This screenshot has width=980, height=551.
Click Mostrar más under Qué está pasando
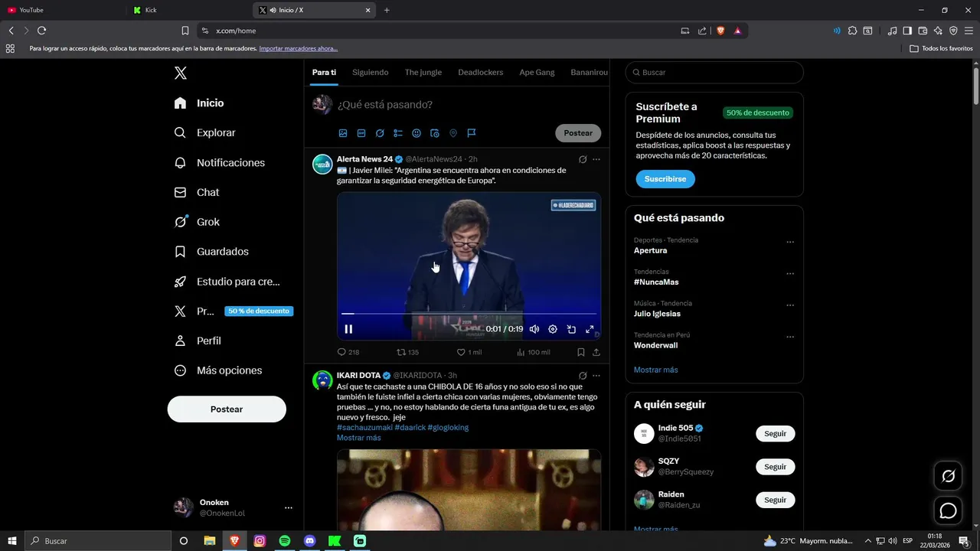click(x=655, y=370)
